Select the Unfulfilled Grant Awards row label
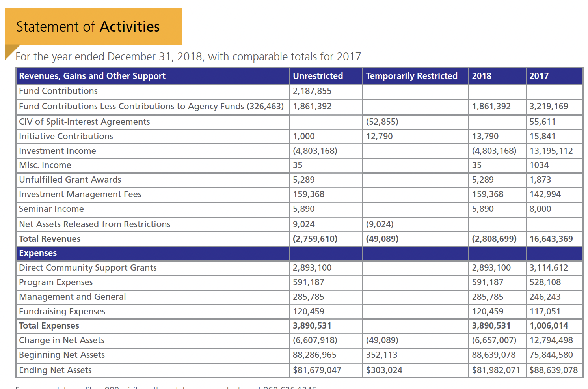 point(70,180)
